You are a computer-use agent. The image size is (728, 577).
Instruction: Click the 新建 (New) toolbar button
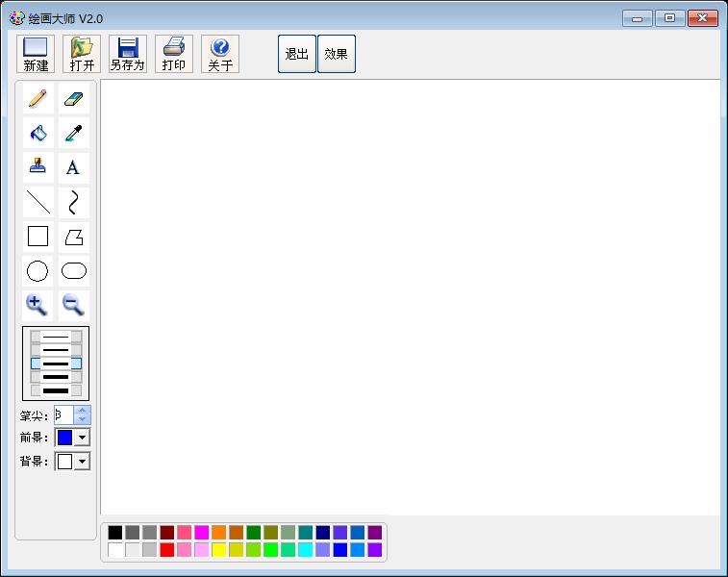(x=36, y=54)
